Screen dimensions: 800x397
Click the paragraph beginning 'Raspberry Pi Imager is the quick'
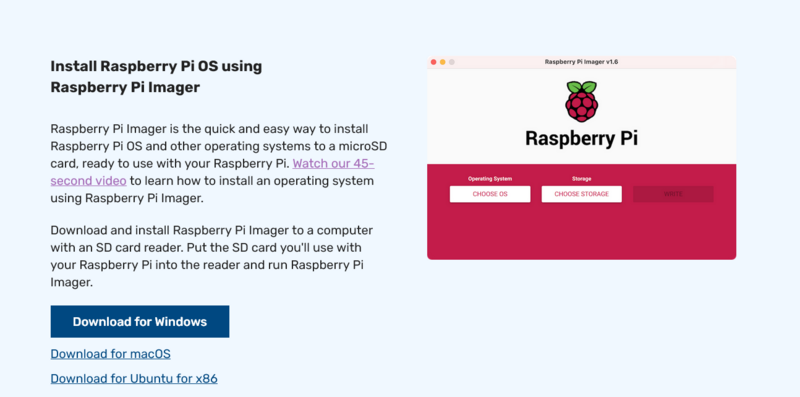tap(219, 164)
